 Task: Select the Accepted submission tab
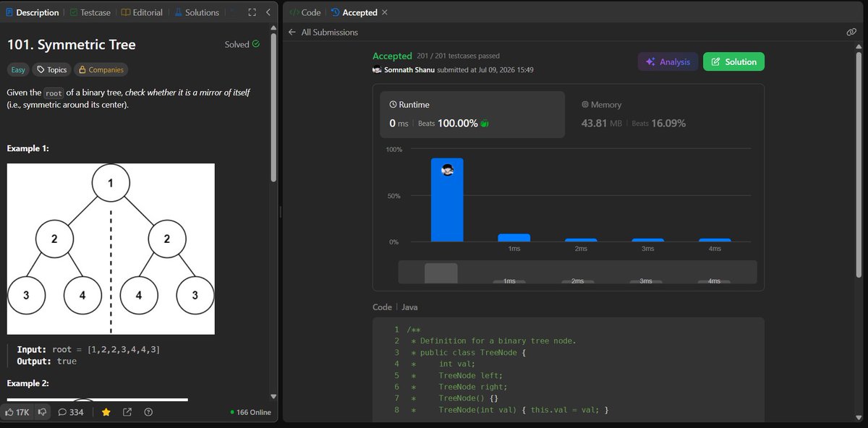pyautogui.click(x=354, y=12)
